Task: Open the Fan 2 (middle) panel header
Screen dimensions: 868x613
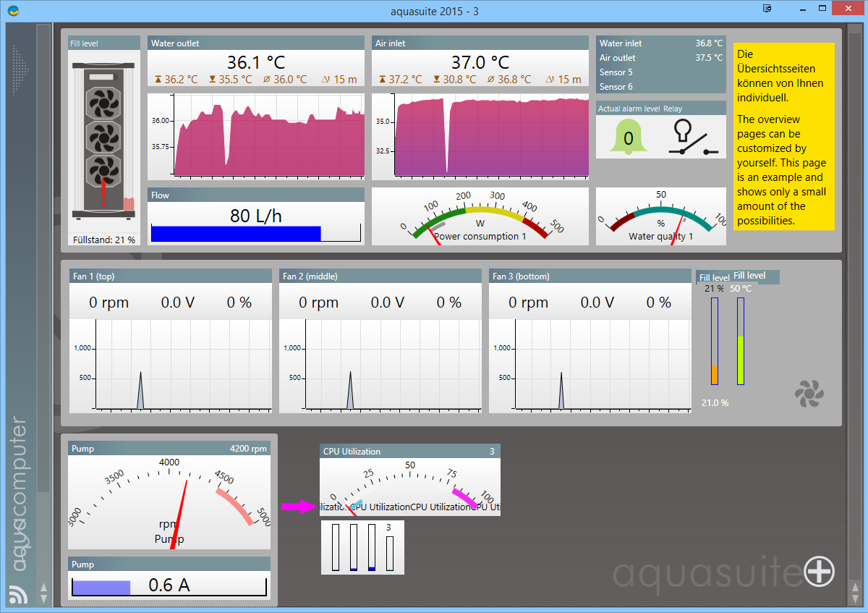Action: click(380, 276)
